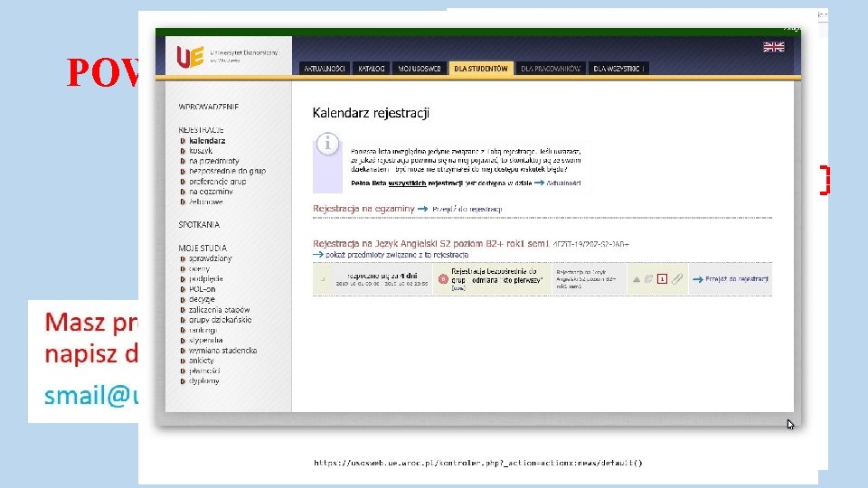The width and height of the screenshot is (868, 488).
Task: Open SPOTKANIA in the sidebar
Action: tap(199, 225)
